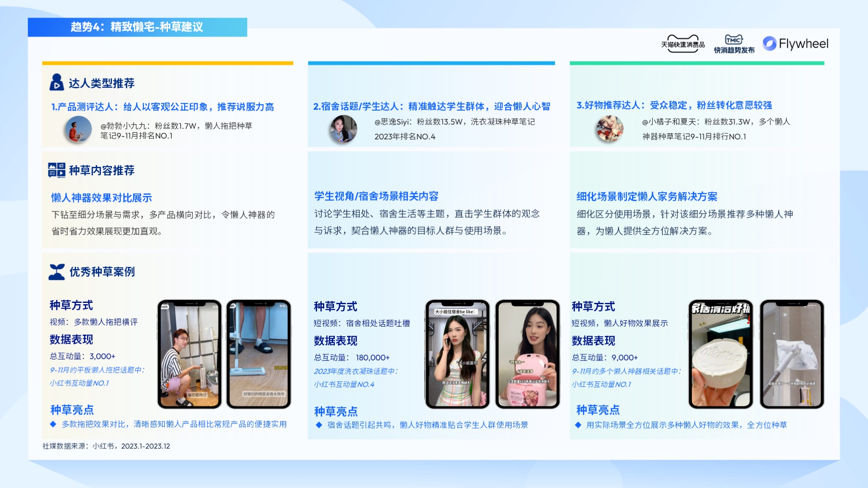Click the blue diamond bullet before 多款拖把效果对比

click(x=53, y=424)
